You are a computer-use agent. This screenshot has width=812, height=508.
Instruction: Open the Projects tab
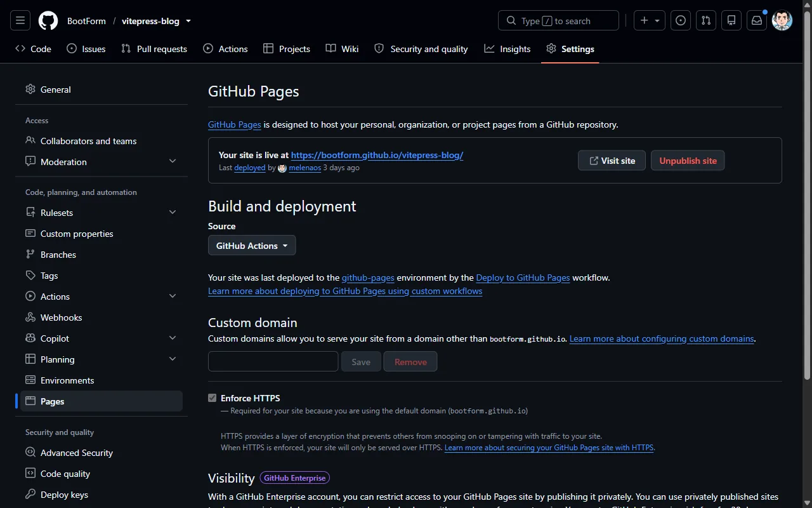[287, 49]
